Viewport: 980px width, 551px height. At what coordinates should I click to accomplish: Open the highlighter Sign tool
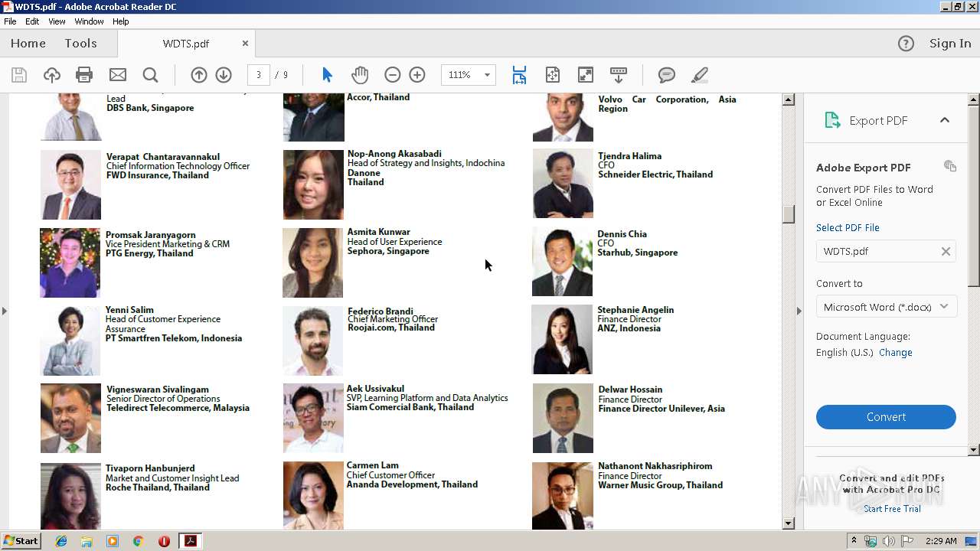(699, 75)
